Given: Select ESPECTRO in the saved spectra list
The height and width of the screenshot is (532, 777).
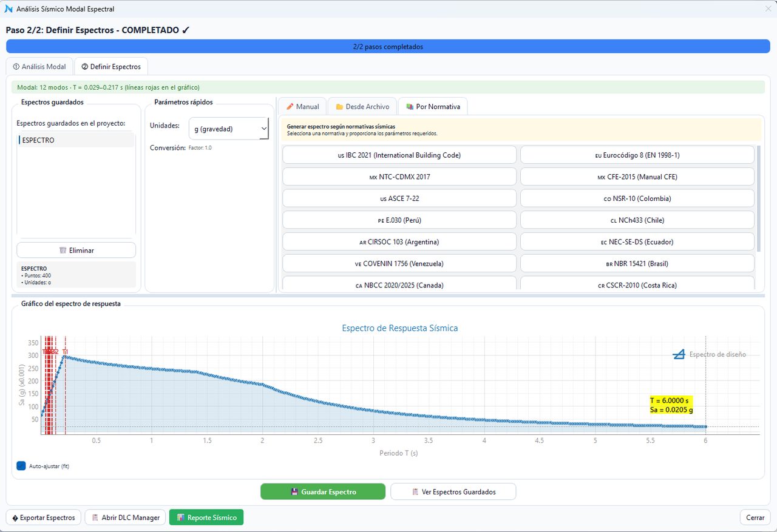Looking at the screenshot, I should (76, 140).
